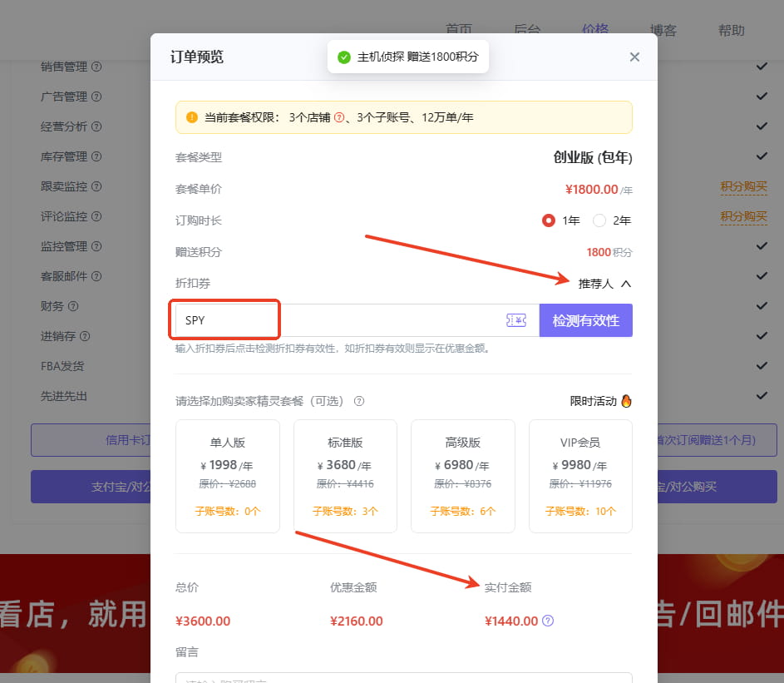
Task: Open the 帮助 navigation item
Action: click(731, 29)
